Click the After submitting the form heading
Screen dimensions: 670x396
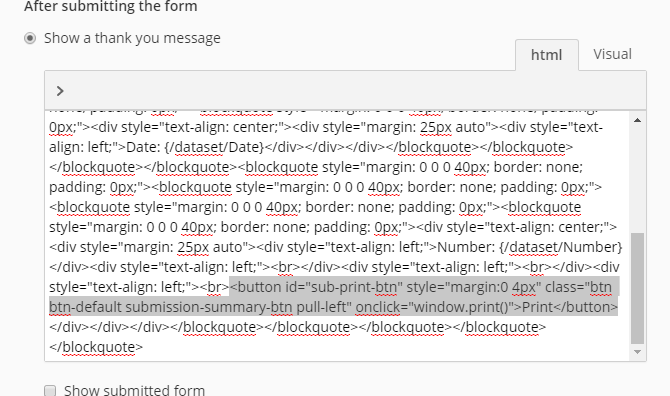click(x=111, y=6)
